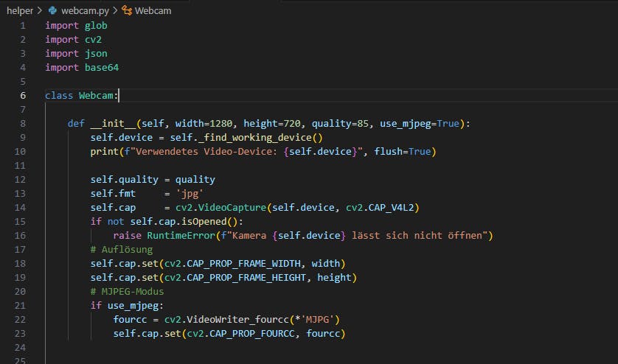Place cursor on class name Webcam line 6
This screenshot has width=618, height=364.
coord(96,96)
